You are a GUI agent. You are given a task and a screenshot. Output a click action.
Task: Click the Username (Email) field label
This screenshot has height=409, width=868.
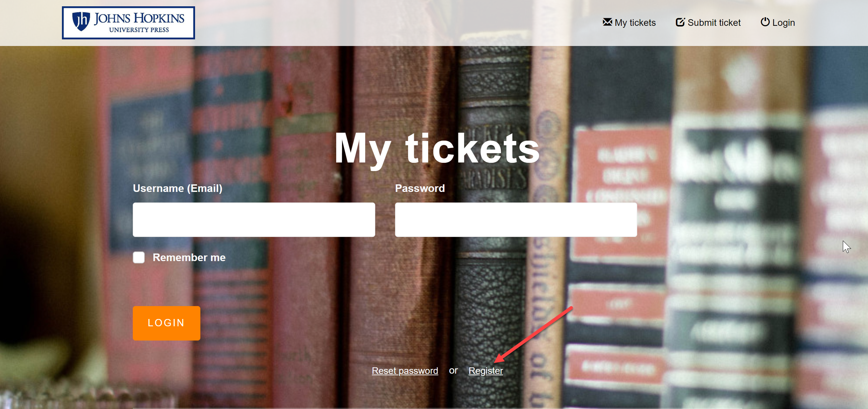(178, 188)
